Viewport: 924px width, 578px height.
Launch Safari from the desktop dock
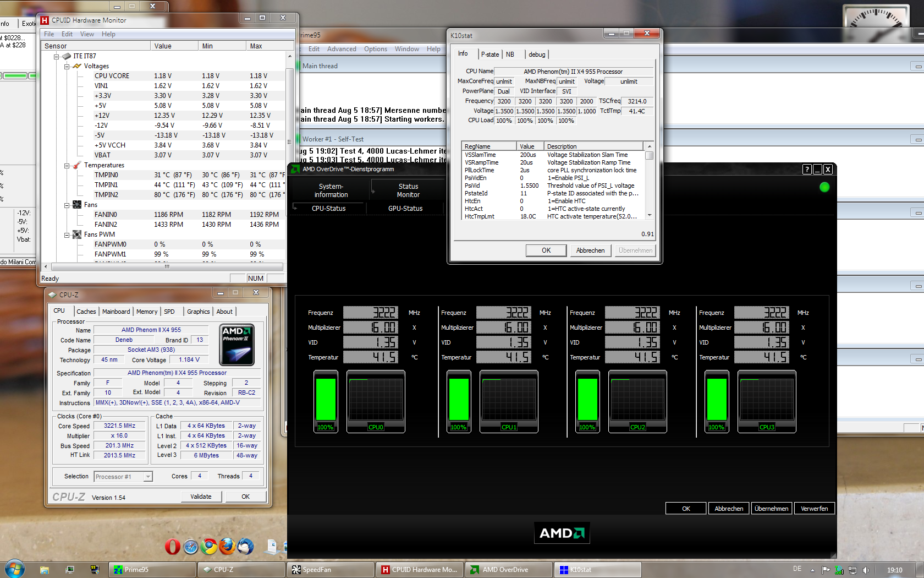tap(191, 546)
